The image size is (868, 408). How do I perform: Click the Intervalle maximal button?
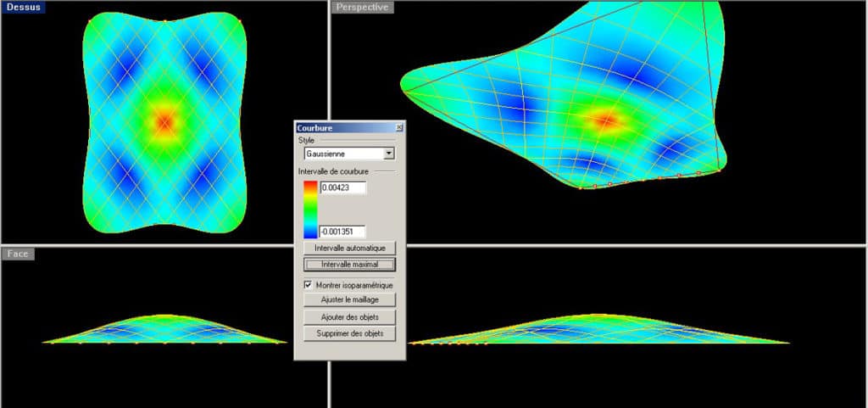pos(349,265)
